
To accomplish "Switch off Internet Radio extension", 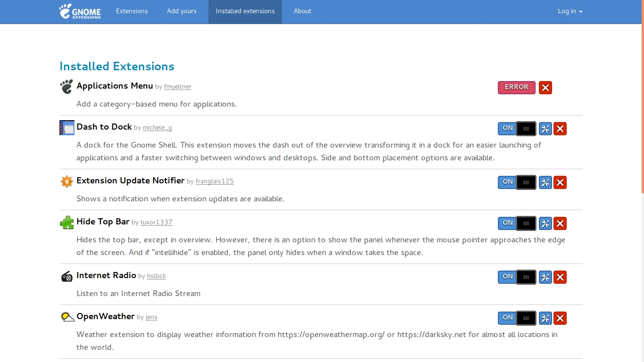I will 517,277.
